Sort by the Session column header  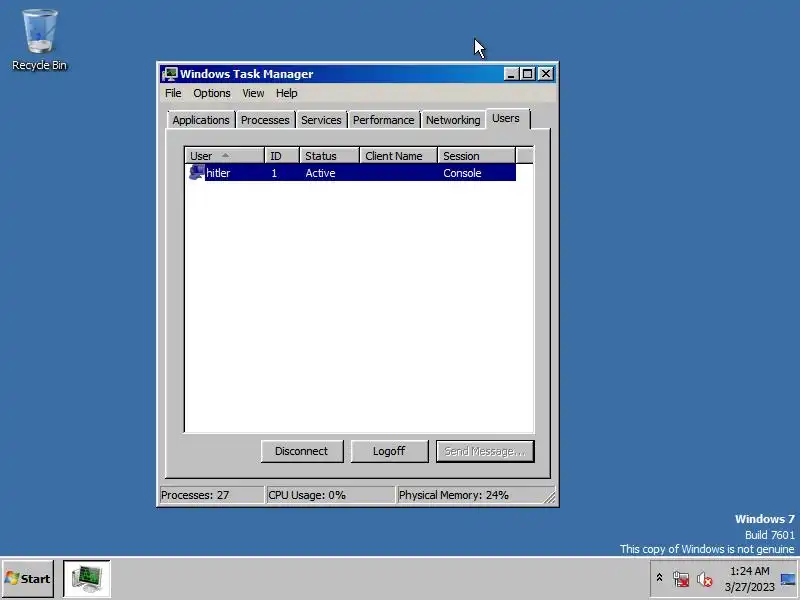pos(477,156)
